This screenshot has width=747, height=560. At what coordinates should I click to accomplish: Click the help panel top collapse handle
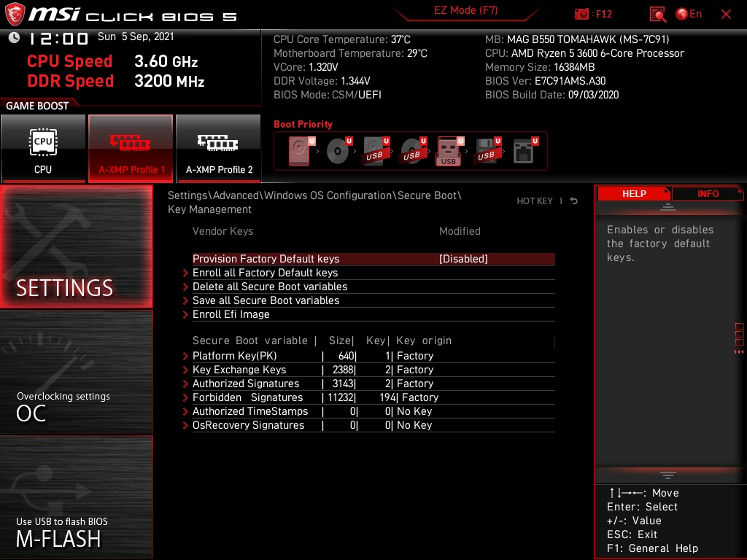[x=668, y=207]
